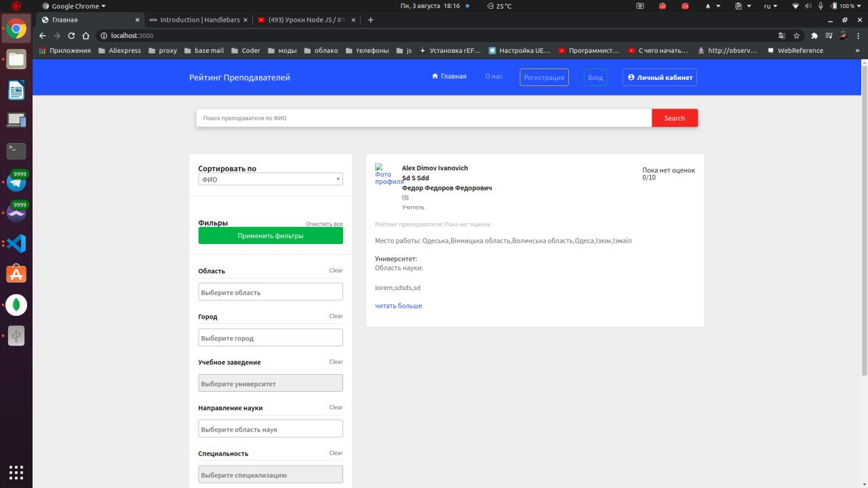Open the eject drive indicator menu

(712, 5)
